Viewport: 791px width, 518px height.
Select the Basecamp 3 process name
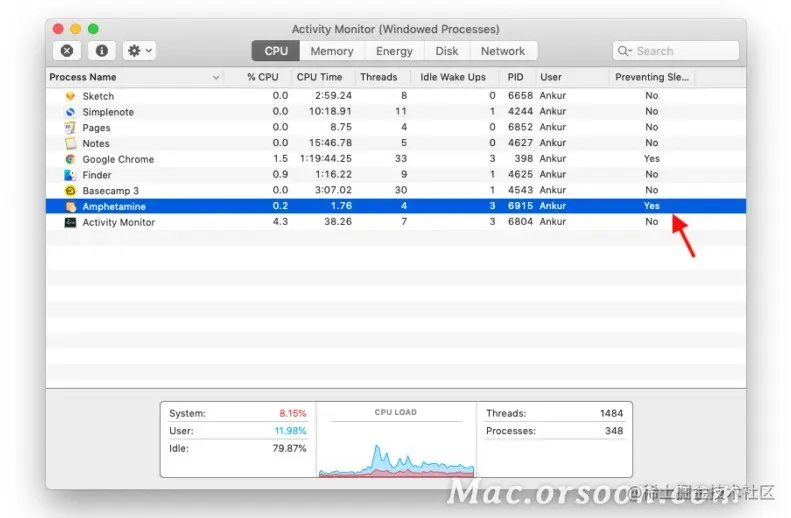coord(110,191)
